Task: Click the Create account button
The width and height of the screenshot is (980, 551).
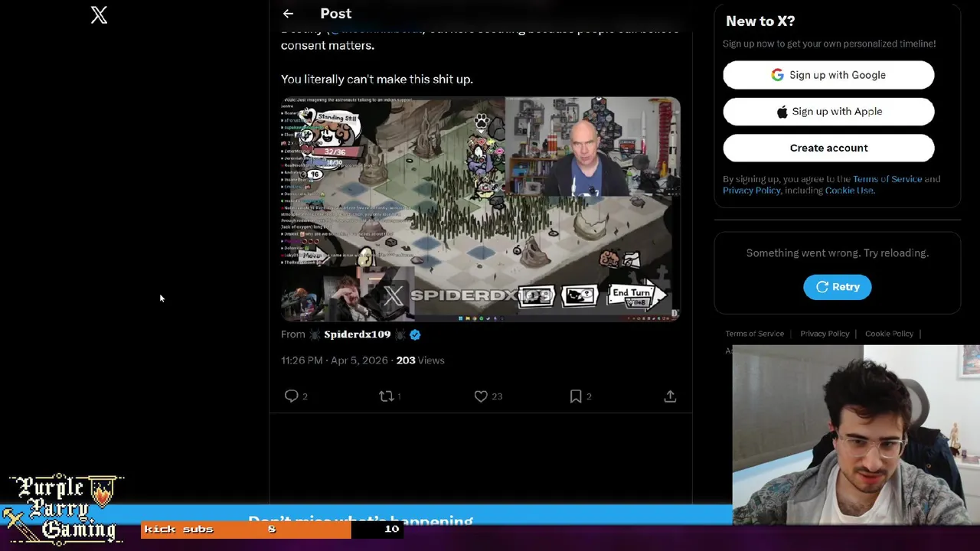Action: click(828, 148)
